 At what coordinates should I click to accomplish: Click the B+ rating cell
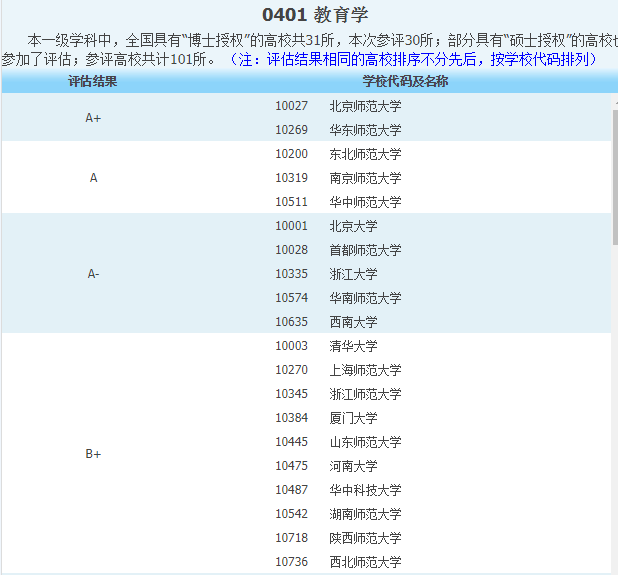[93, 454]
